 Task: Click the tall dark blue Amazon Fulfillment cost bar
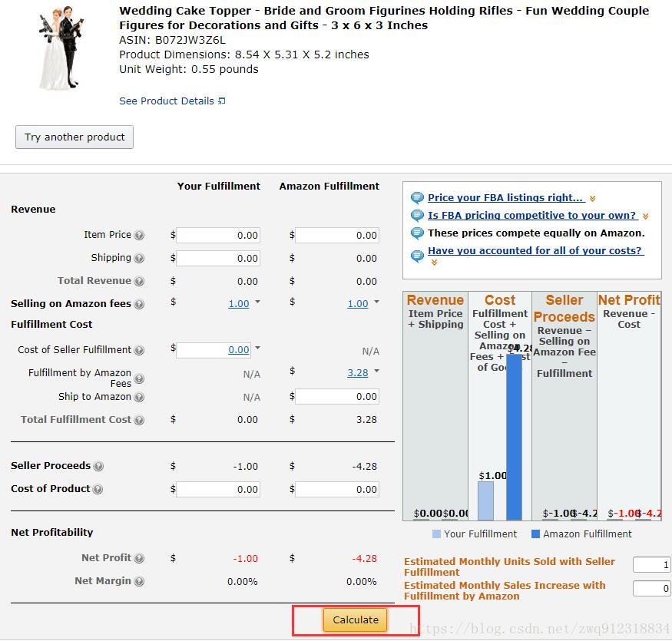click(515, 437)
